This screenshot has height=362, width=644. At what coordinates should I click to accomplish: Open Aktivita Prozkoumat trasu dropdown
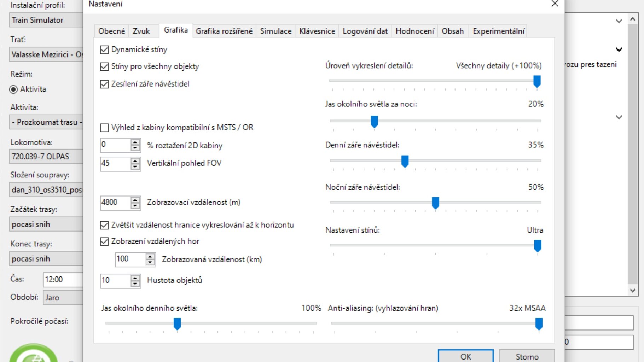46,122
